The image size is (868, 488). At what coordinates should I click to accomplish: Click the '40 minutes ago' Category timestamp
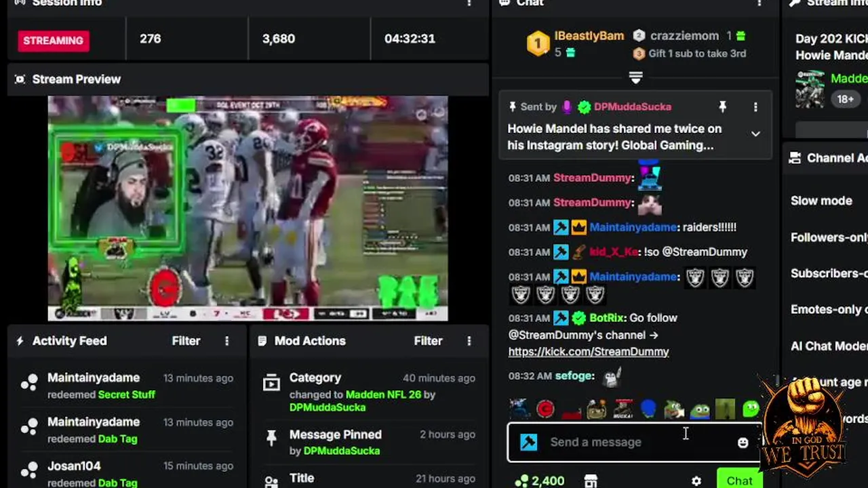pyautogui.click(x=439, y=378)
